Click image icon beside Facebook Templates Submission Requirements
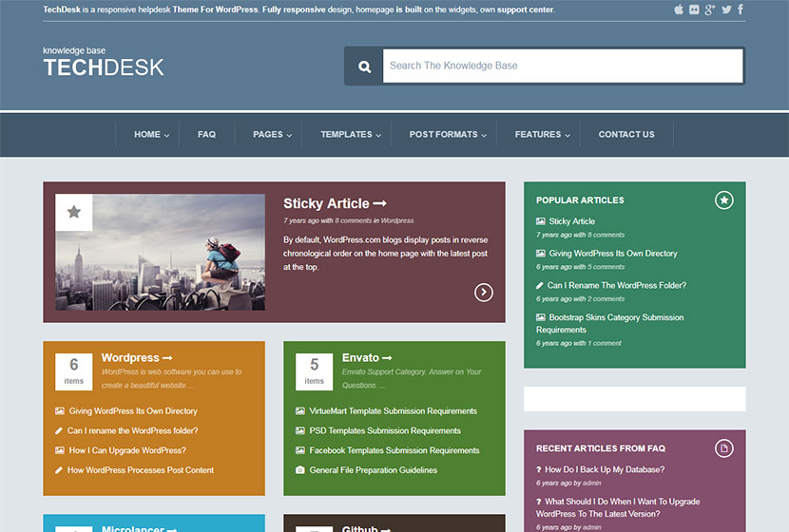The image size is (789, 532). (x=300, y=450)
